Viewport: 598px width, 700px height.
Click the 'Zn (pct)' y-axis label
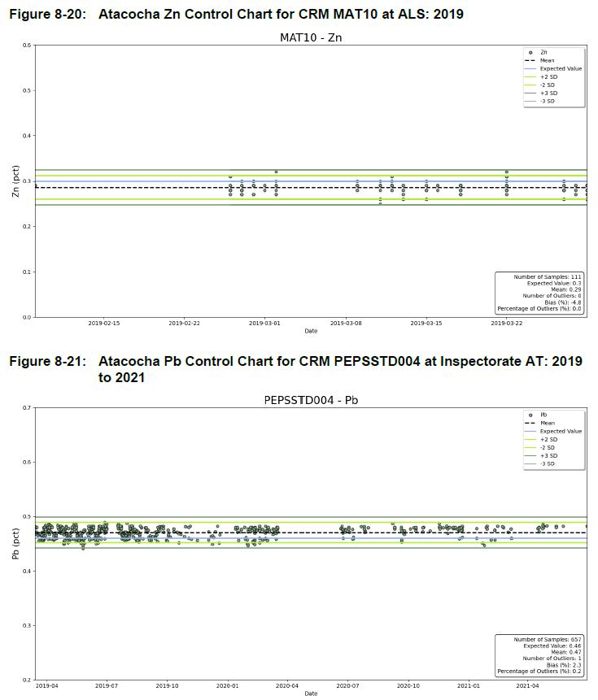[15, 180]
